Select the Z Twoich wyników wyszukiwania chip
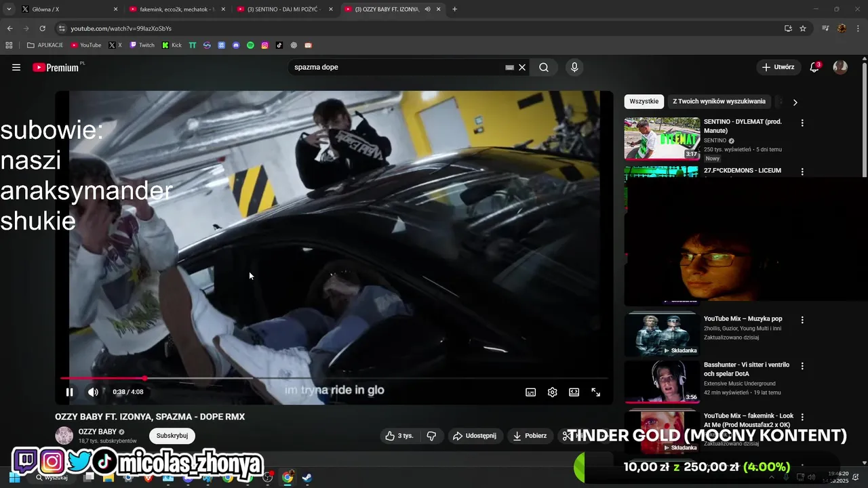Image resolution: width=868 pixels, height=488 pixels. [x=719, y=102]
